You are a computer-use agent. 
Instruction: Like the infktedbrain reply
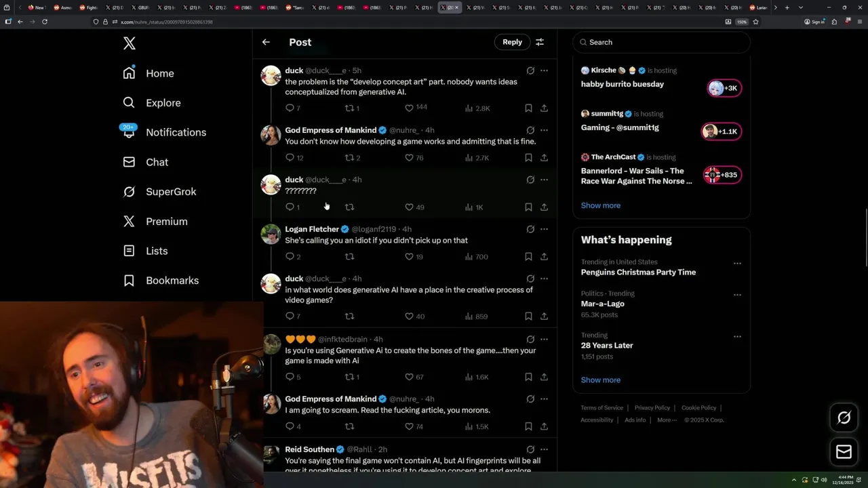point(414,377)
